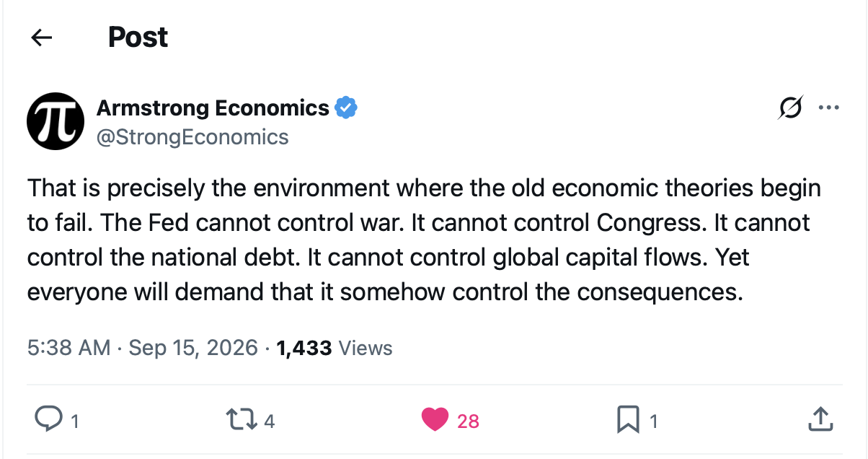The width and height of the screenshot is (868, 459).
Task: Click the like count of 28
Action: tap(468, 421)
